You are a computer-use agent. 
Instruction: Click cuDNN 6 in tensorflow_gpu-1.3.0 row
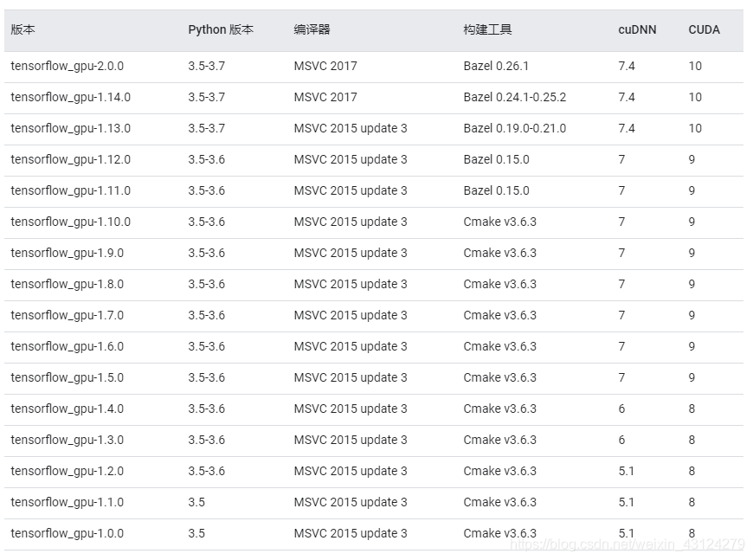(622, 441)
